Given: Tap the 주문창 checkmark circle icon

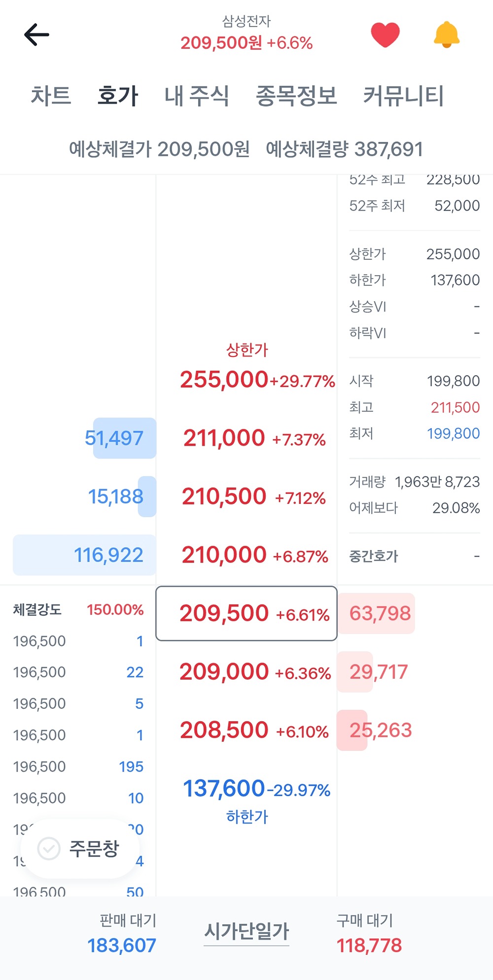Looking at the screenshot, I should click(49, 848).
